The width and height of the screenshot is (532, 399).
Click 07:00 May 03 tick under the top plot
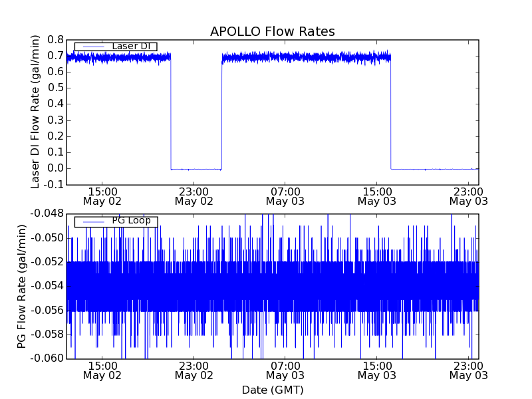pos(285,196)
